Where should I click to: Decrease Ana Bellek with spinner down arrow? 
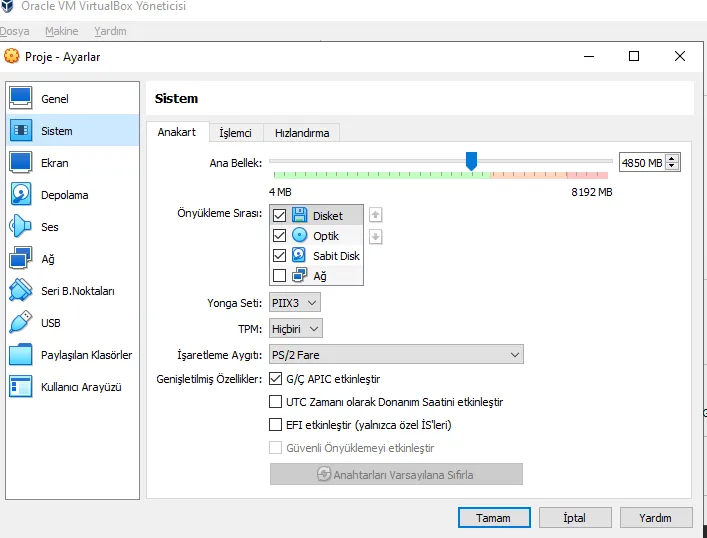tap(672, 166)
